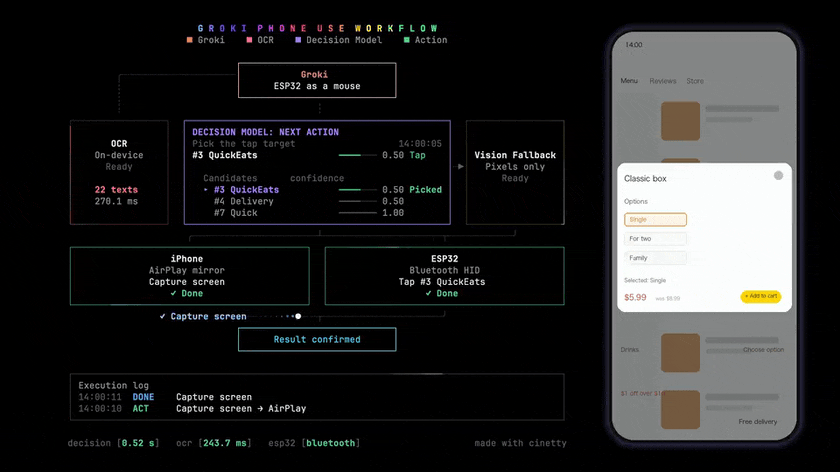Click the Tap action label

click(418, 155)
